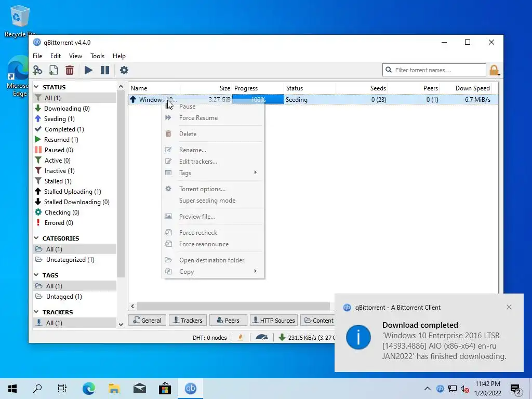Switch to the Peers tab
The width and height of the screenshot is (532, 399).
tap(228, 320)
